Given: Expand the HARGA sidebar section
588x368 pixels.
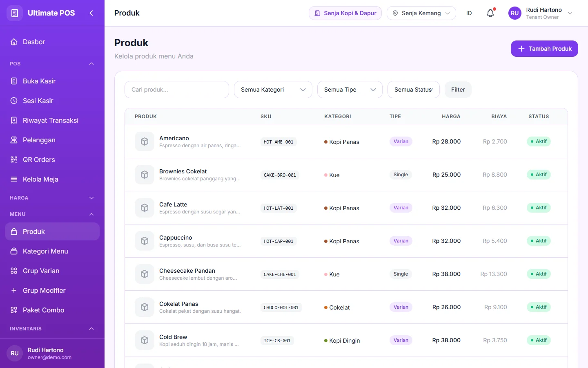Looking at the screenshot, I should [52, 198].
